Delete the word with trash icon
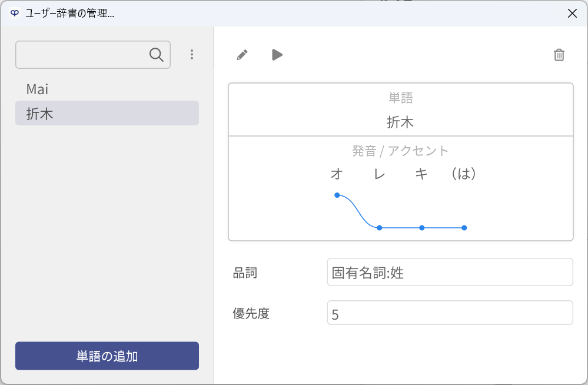The height and width of the screenshot is (385, 588). pos(559,55)
